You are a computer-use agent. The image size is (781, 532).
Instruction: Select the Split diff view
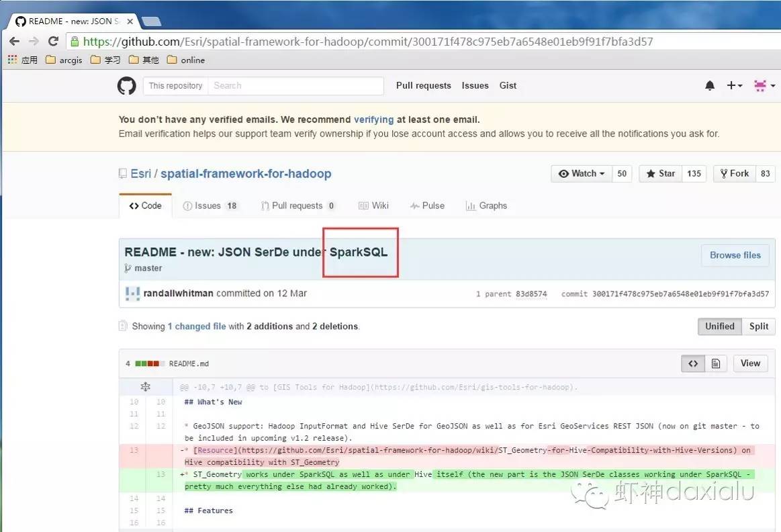tap(759, 326)
